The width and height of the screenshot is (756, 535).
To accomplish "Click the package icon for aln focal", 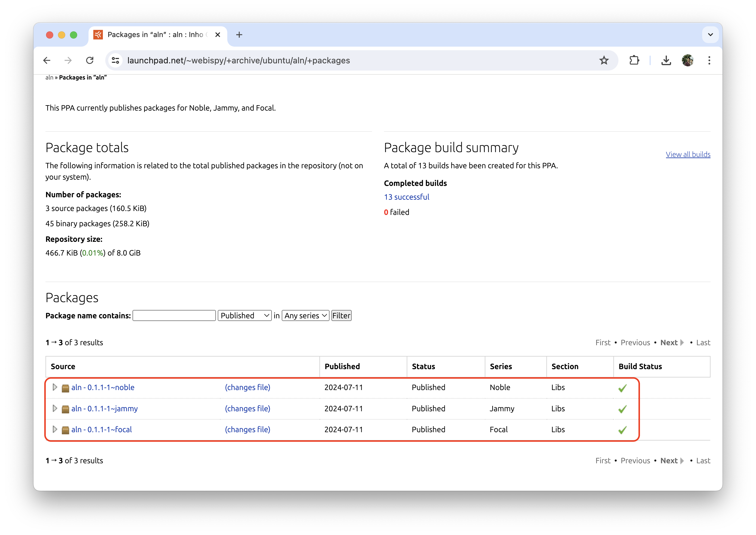I will (65, 430).
